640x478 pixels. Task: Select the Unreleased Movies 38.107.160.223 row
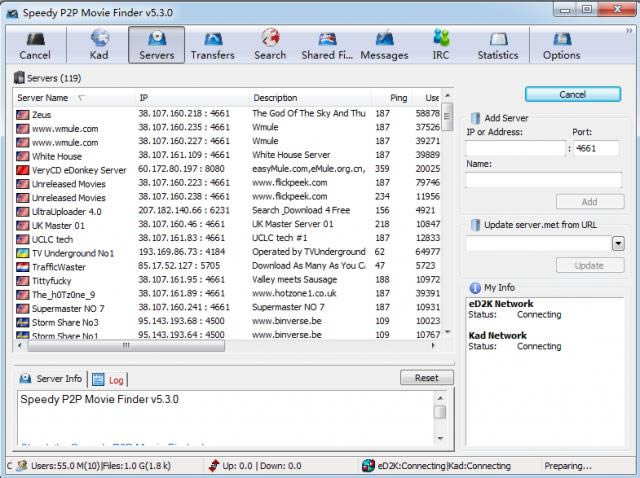click(228, 184)
